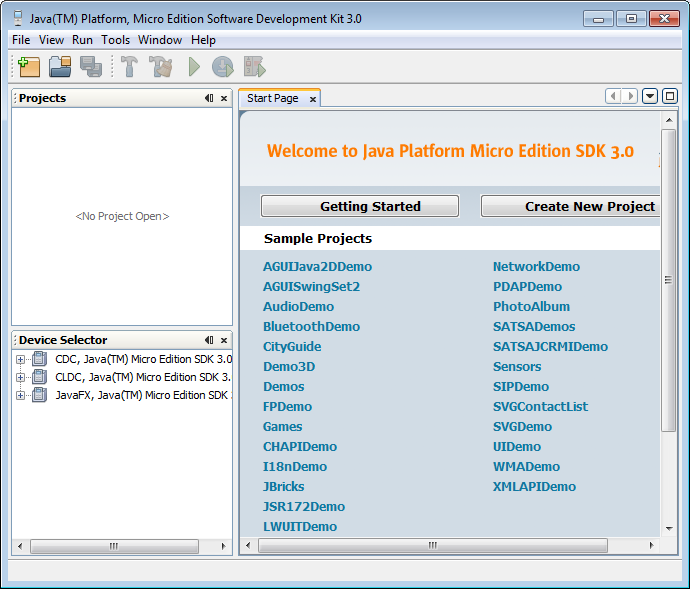The height and width of the screenshot is (589, 690).
Task: Open the LWUITDemo sample project
Action: tap(300, 527)
